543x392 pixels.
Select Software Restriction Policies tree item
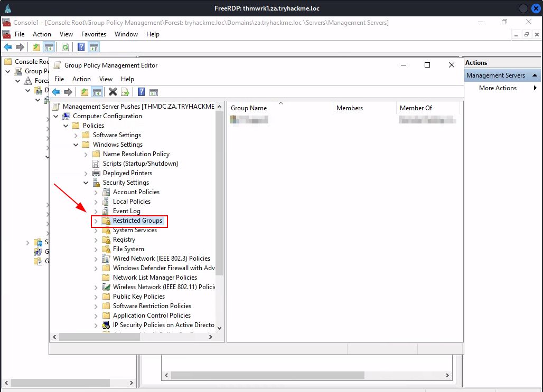coord(152,306)
